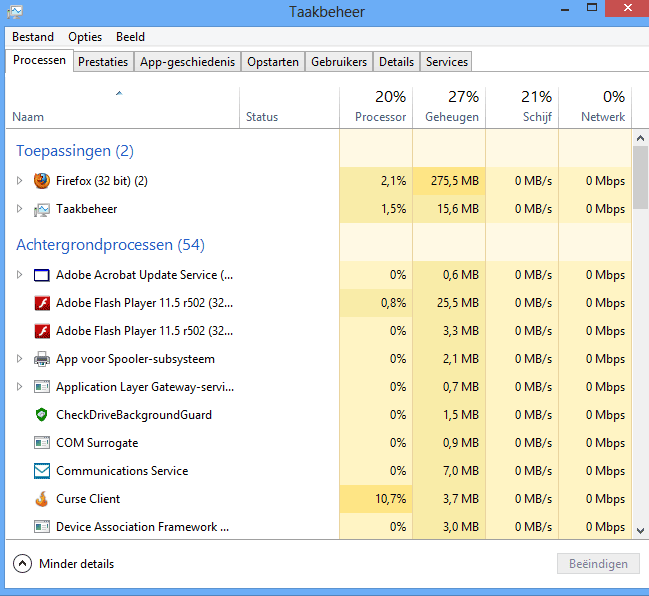Sort processes by Processor column
This screenshot has width=649, height=596.
pos(376,108)
